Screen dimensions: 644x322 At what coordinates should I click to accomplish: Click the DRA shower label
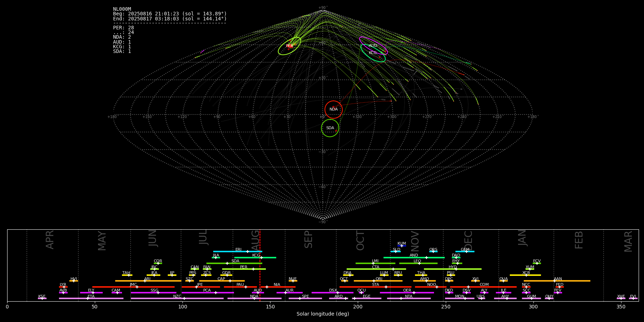[347, 273]
